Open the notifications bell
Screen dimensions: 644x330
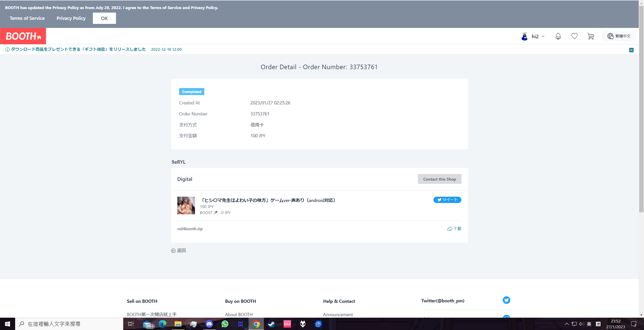click(558, 36)
